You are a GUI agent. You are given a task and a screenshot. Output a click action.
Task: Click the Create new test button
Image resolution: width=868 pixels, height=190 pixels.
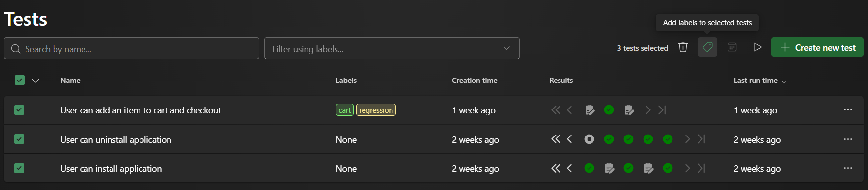click(x=817, y=47)
